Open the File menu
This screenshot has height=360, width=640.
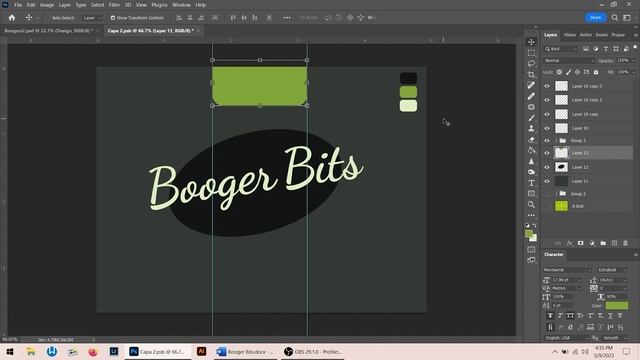click(x=18, y=5)
